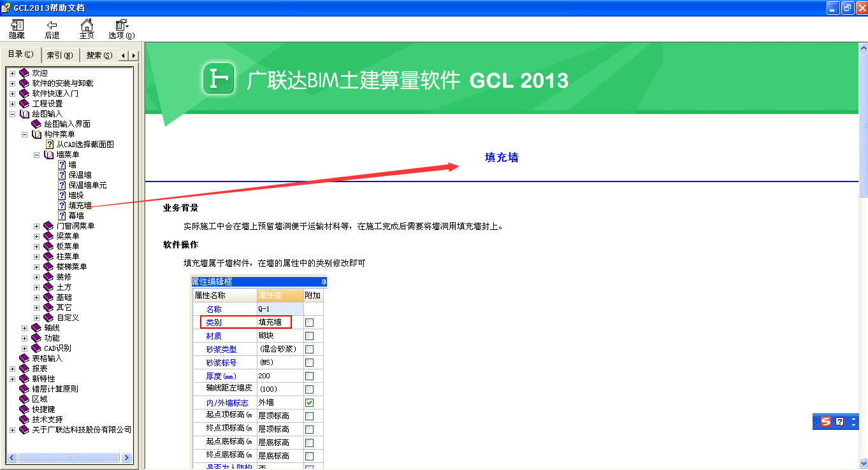Switch to the 搜索 search tab

pos(99,55)
